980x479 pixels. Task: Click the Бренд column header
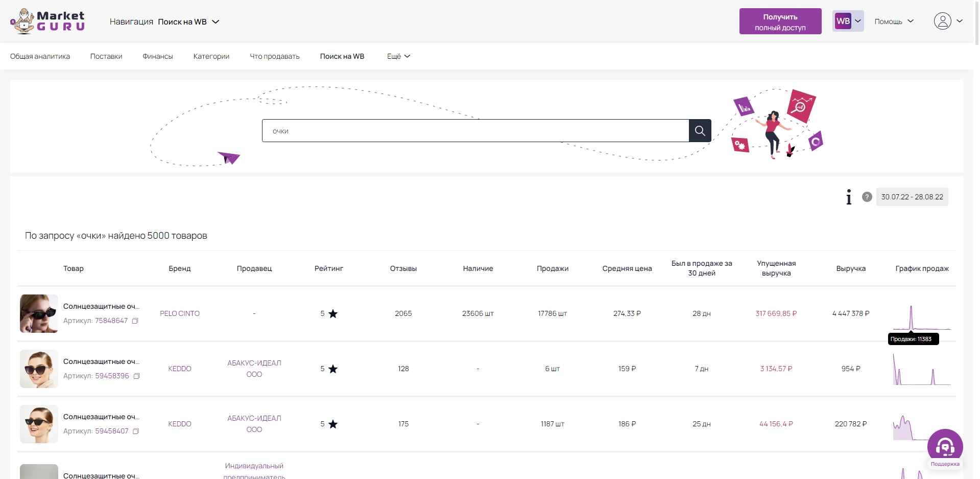180,268
